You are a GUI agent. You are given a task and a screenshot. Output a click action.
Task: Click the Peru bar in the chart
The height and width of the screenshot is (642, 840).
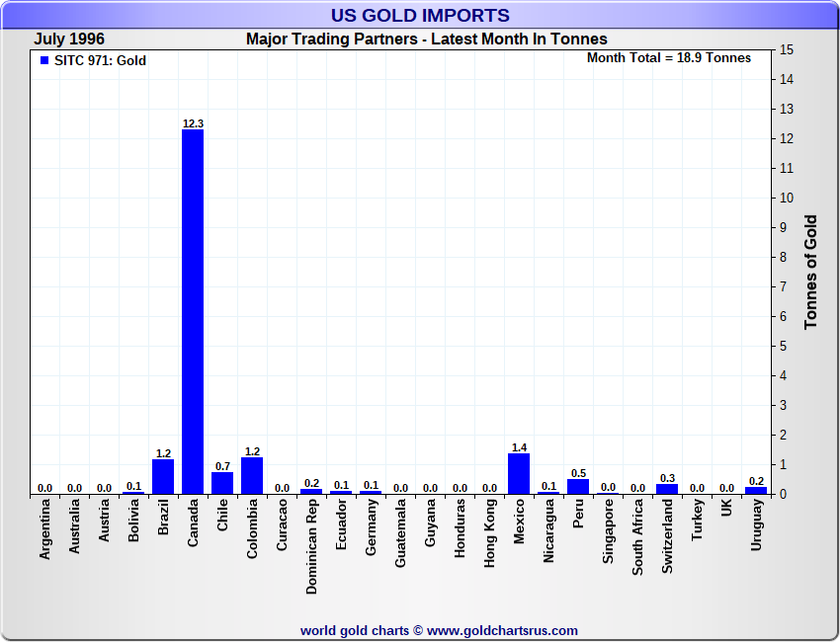[578, 486]
